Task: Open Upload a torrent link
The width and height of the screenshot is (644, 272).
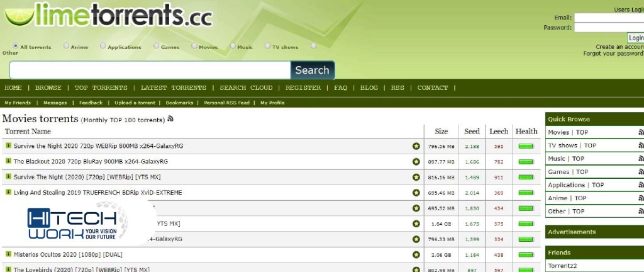Action: pos(135,103)
